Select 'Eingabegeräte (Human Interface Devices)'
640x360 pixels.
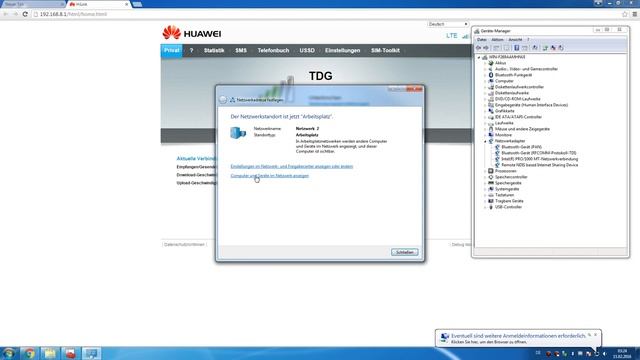coord(531,105)
